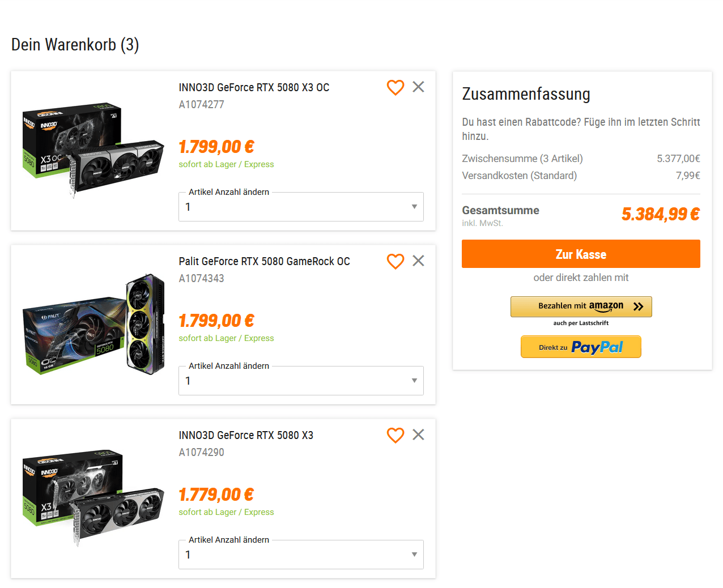This screenshot has height=588, width=723.
Task: Add INNO3D RTX 5080 X3 OC to wishlist
Action: pos(395,87)
